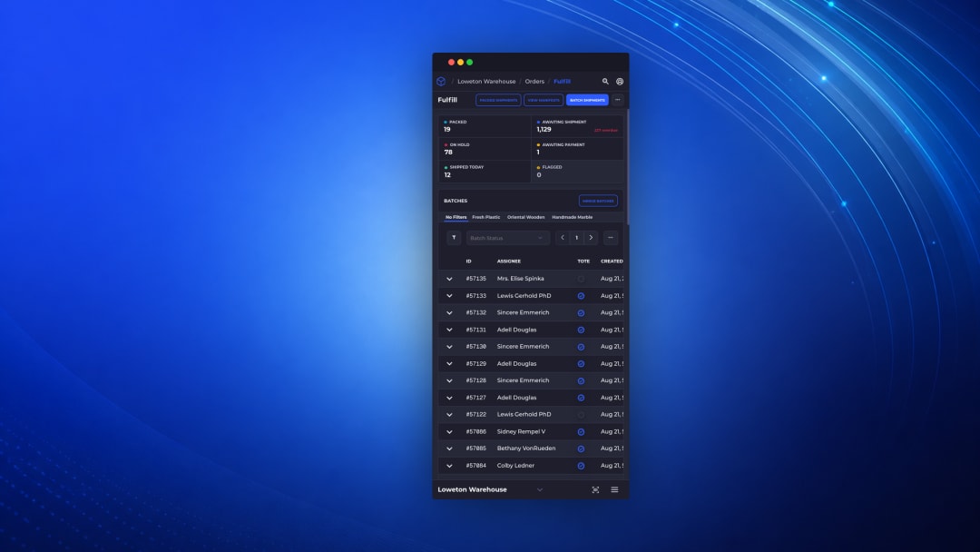
Task: Open the warehouse switcher in the bottom bar
Action: click(x=491, y=490)
